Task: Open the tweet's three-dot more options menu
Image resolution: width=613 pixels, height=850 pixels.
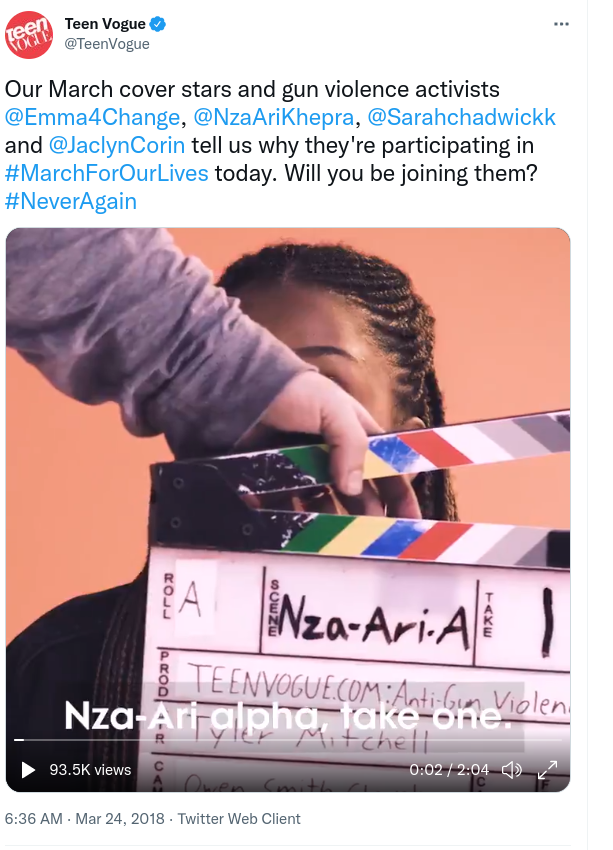Action: pyautogui.click(x=561, y=24)
